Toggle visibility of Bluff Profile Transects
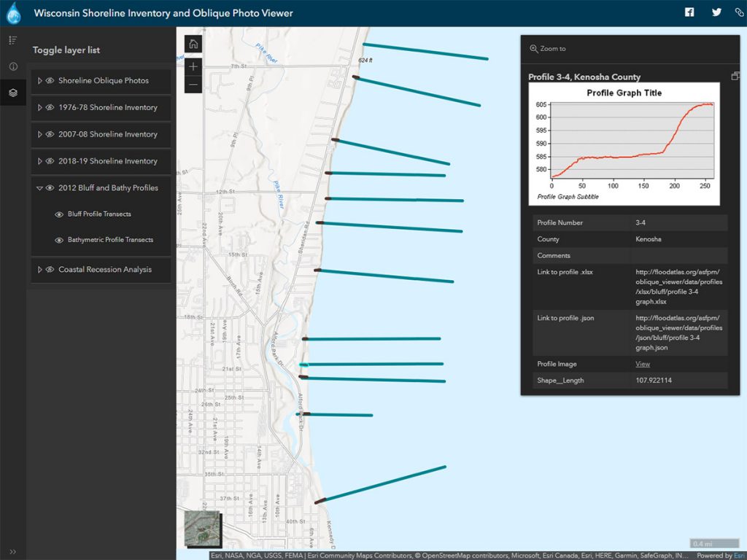The image size is (747, 560). coord(59,214)
